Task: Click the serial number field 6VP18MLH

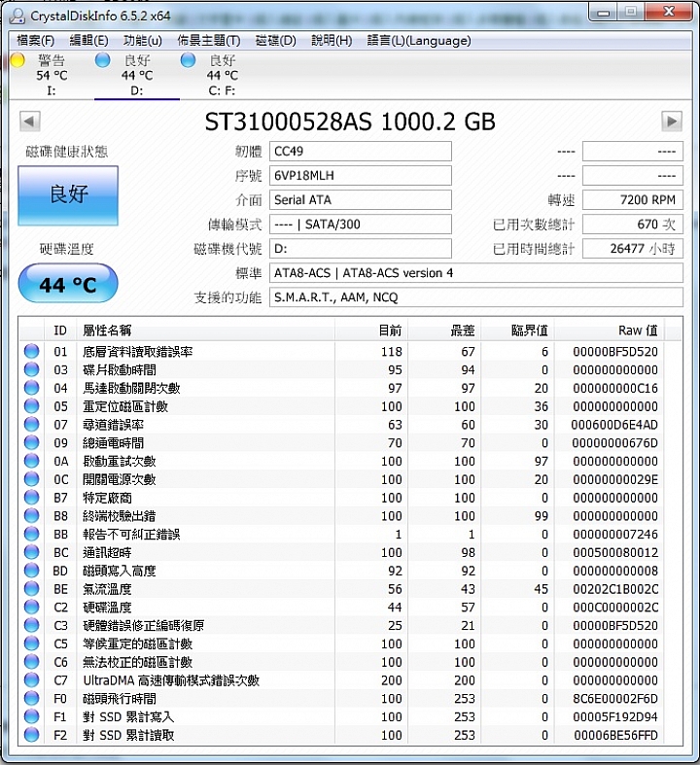Action: tap(361, 176)
